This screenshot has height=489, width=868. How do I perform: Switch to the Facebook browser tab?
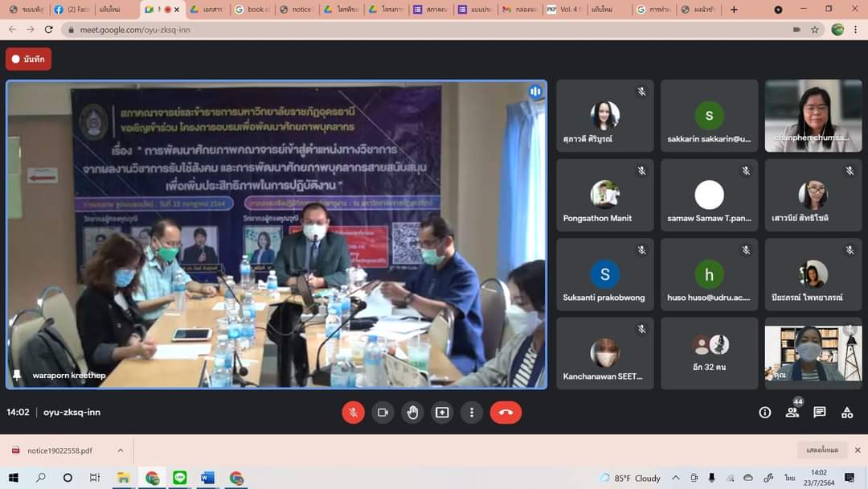70,10
